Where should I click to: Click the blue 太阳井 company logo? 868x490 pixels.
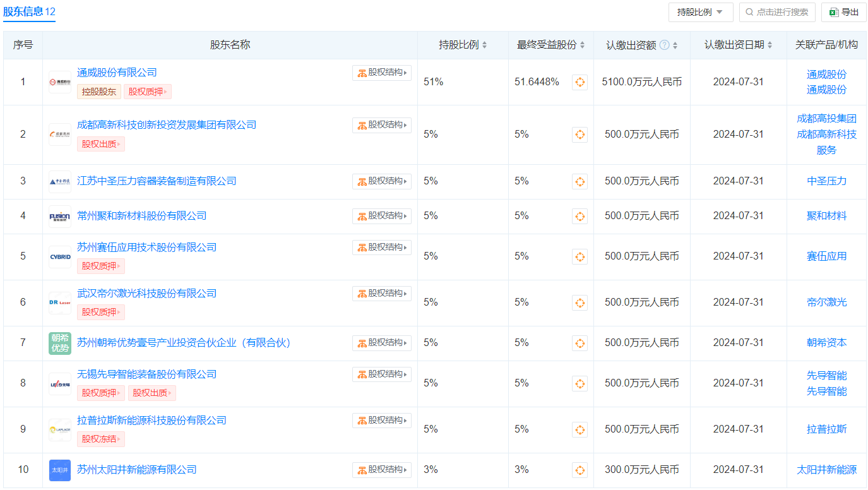pos(60,470)
